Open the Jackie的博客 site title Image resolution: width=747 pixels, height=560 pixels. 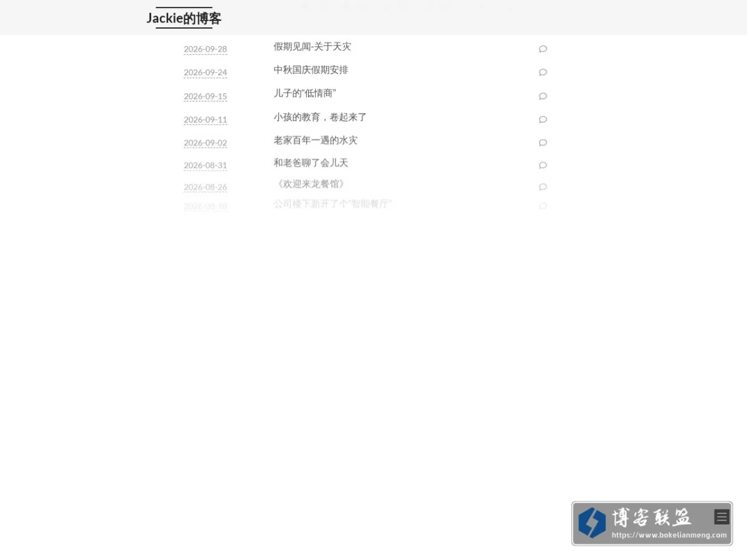pos(184,19)
